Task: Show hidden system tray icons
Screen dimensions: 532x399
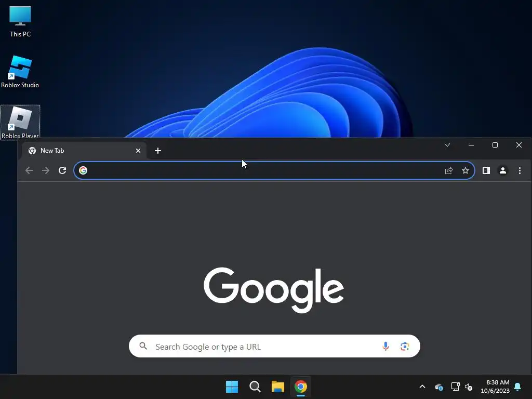Action: pos(422,387)
